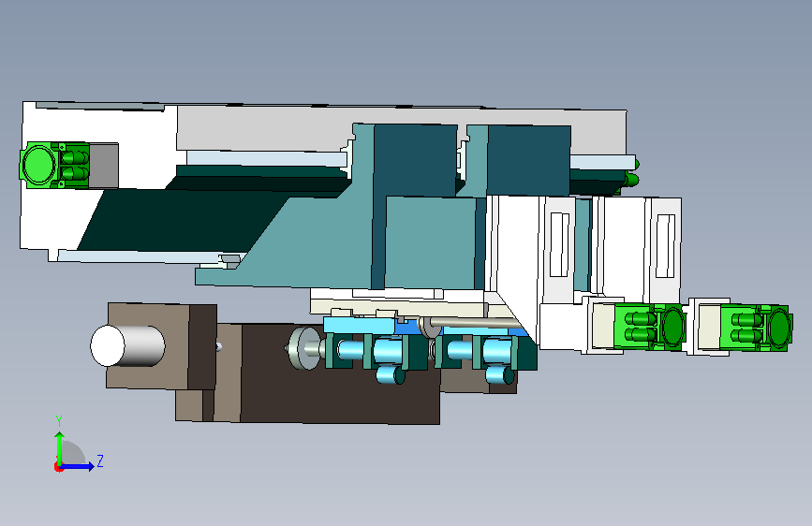Click the blue Z axis arrow of the triad
This screenshot has height=526, width=812.
(77, 466)
